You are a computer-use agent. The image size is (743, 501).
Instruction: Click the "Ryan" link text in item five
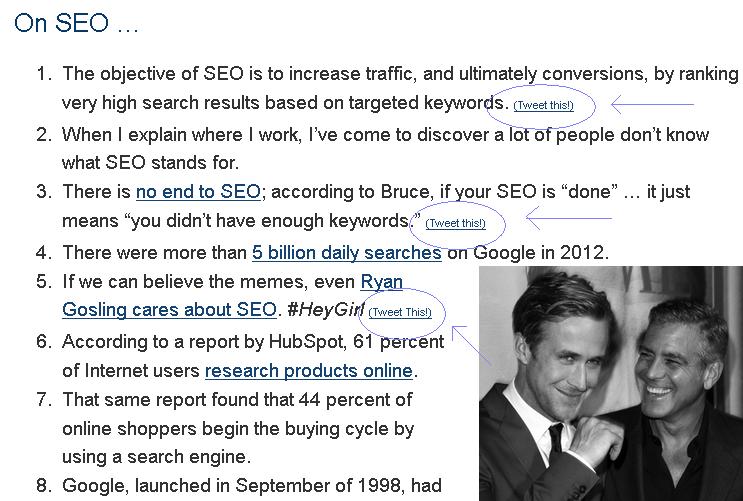coord(381,282)
